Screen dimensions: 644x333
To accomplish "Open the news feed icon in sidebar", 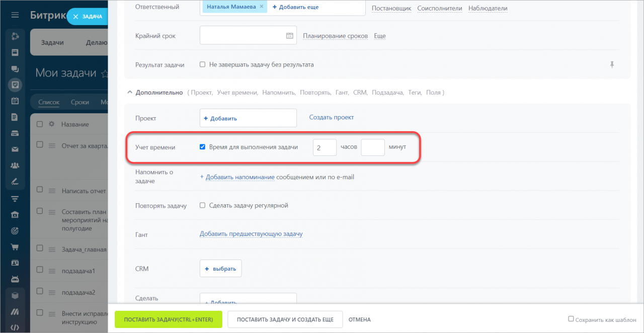I will [15, 52].
